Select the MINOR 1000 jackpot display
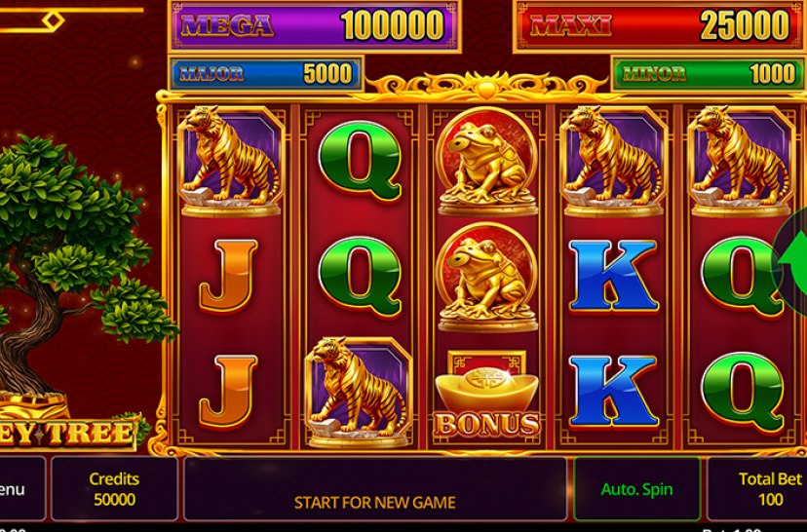Viewport: 807px width, 532px height. point(709,74)
